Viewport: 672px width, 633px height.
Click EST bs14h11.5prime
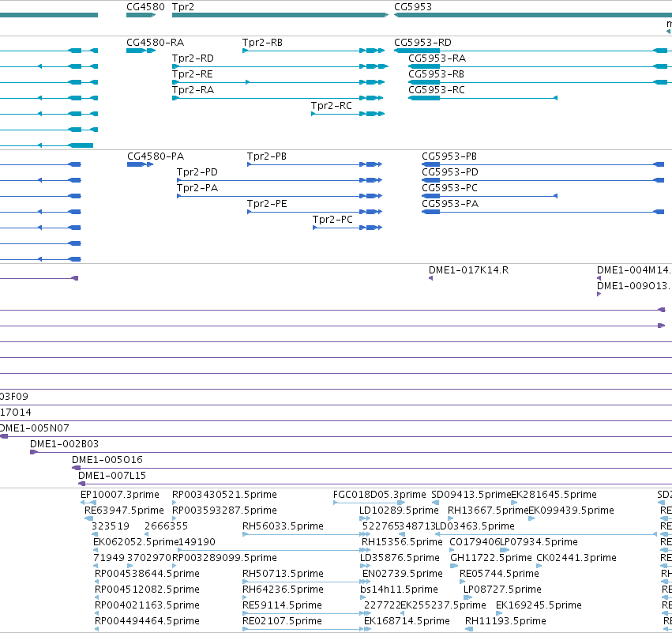point(399,590)
